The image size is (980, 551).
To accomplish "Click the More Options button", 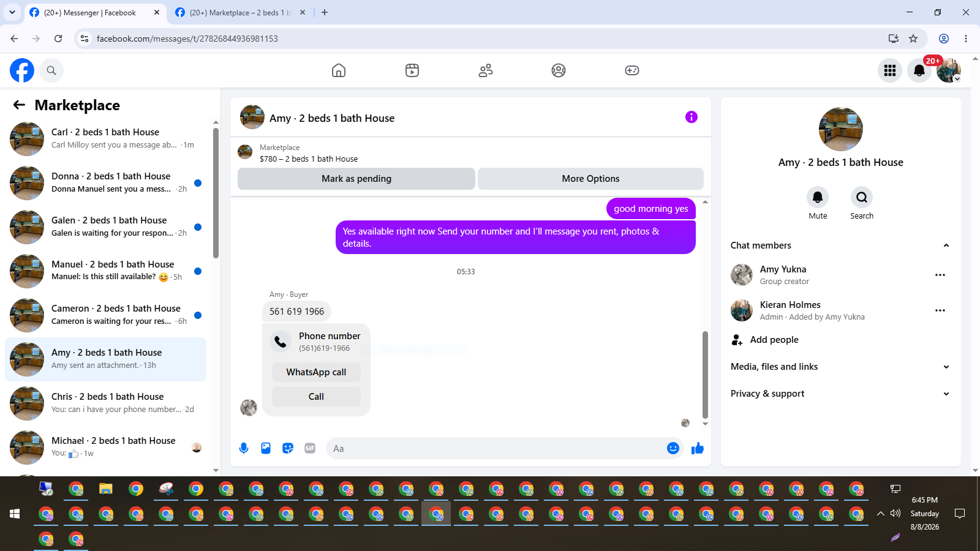I will (590, 179).
